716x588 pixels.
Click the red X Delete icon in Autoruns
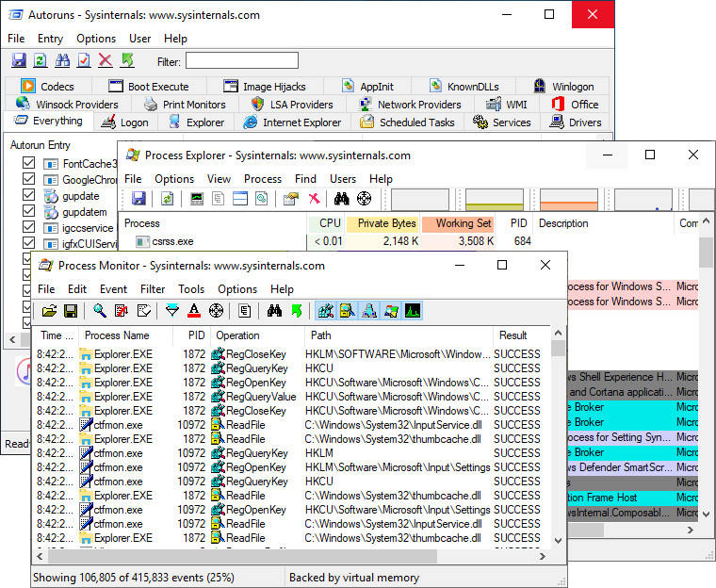pyautogui.click(x=106, y=60)
